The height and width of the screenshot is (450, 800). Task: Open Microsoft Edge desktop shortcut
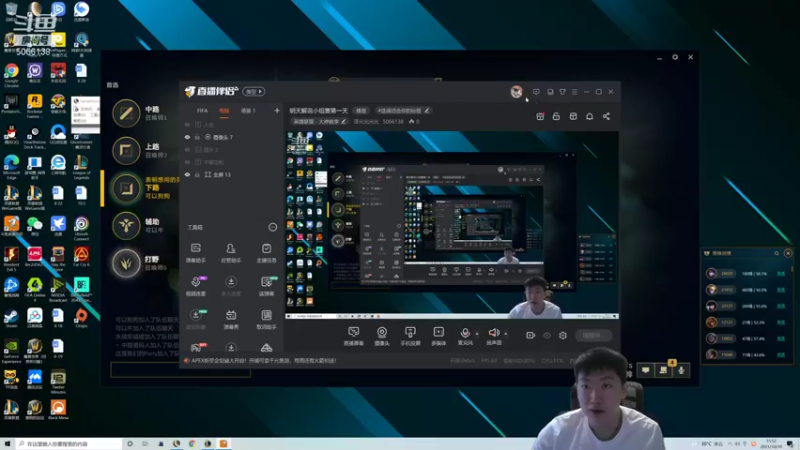[x=11, y=167]
